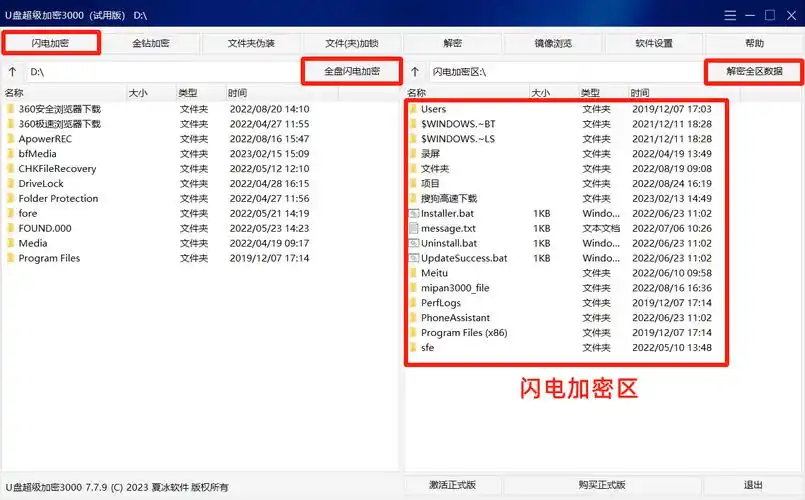This screenshot has width=805, height=500.
Task: Select the DriveLock folder icon
Action: (10, 184)
